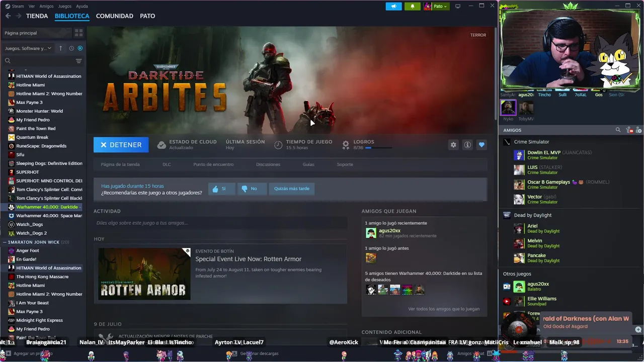Open advanced library filter options icon
This screenshot has width=644, height=362.
coord(78,61)
